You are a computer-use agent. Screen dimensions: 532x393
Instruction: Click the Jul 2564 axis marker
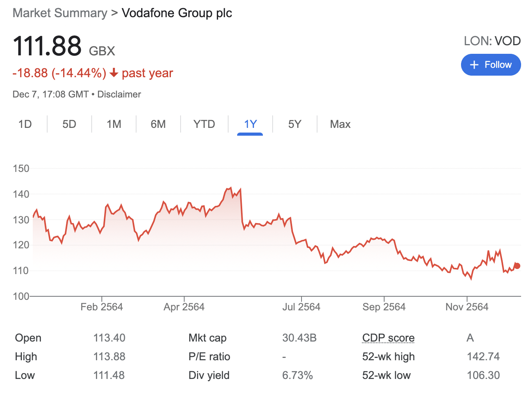tap(301, 307)
